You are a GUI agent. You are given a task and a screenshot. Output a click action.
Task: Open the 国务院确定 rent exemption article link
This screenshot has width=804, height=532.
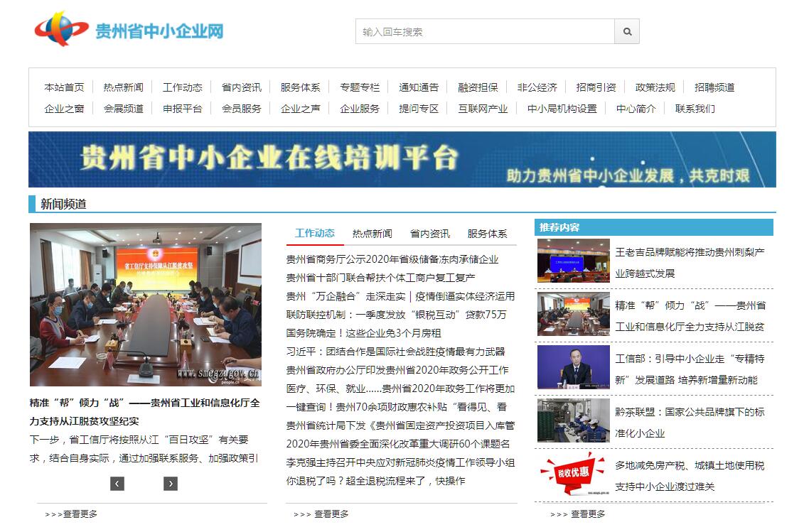pyautogui.click(x=363, y=333)
